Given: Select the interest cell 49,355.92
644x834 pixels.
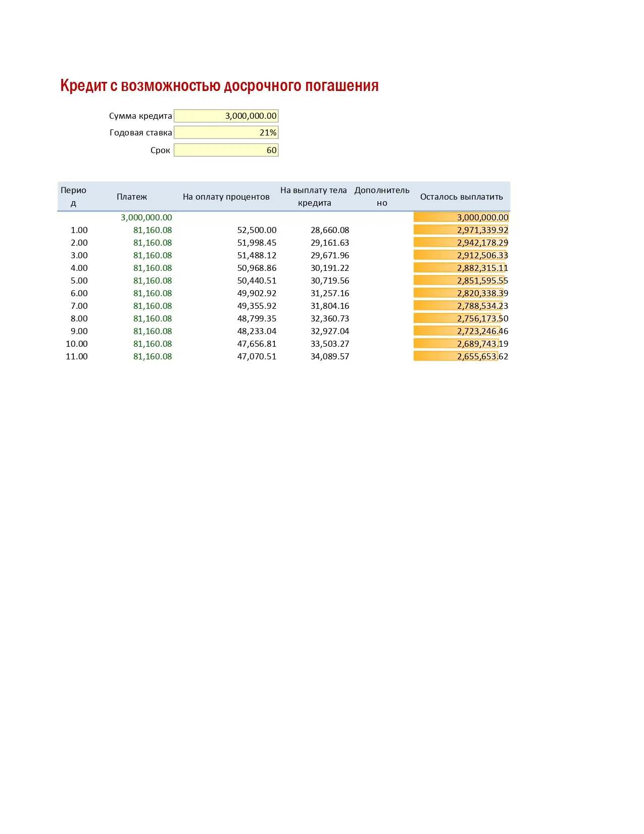Looking at the screenshot, I should tap(257, 306).
